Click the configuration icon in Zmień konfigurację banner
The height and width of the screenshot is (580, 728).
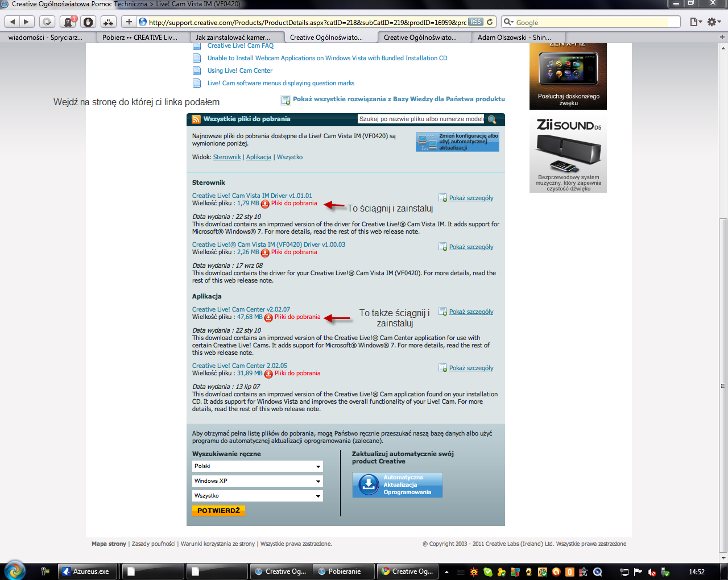pos(427,142)
